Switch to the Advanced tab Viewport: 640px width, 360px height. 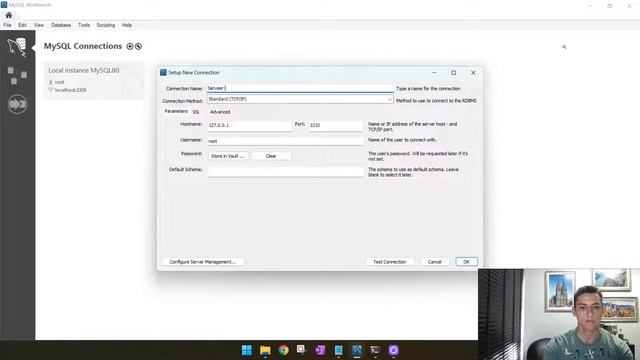[x=220, y=112]
